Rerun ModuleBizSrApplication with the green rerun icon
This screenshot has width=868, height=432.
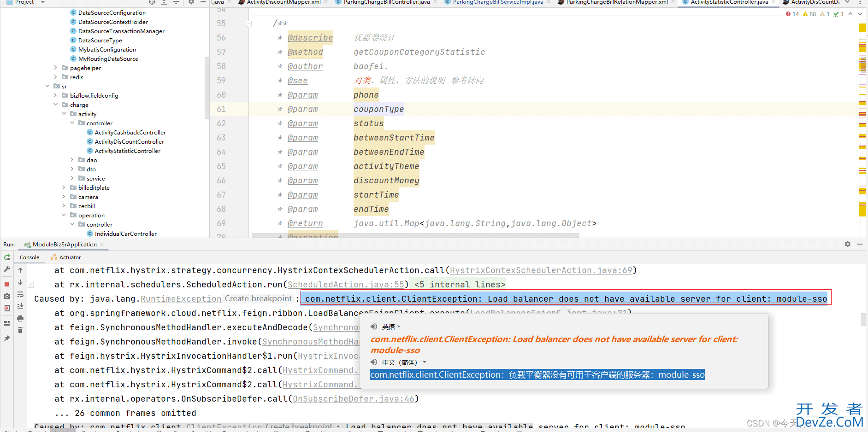(x=7, y=257)
